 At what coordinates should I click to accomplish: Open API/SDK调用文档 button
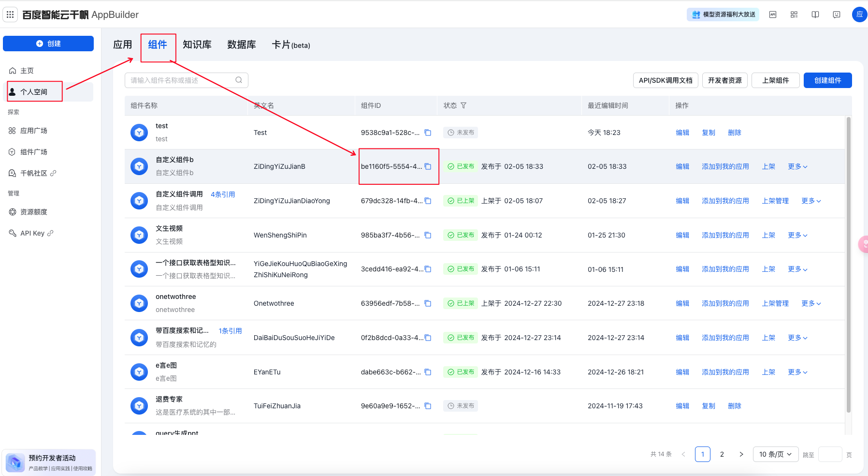665,80
